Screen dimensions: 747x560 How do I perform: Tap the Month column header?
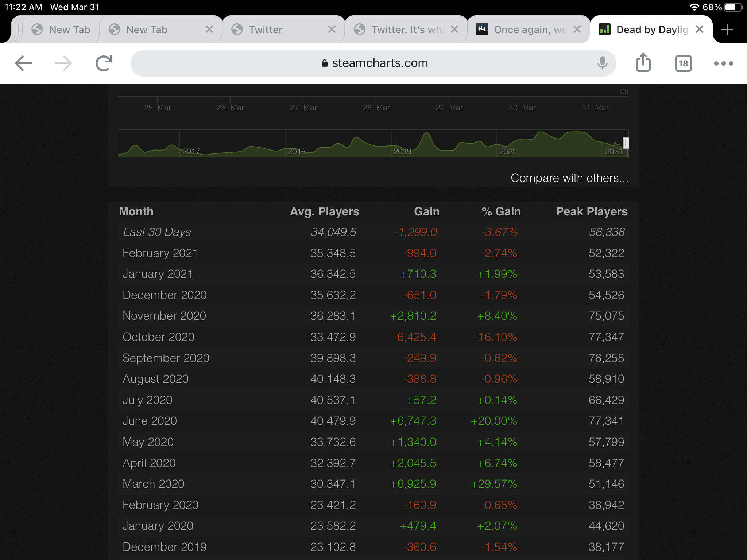(136, 211)
